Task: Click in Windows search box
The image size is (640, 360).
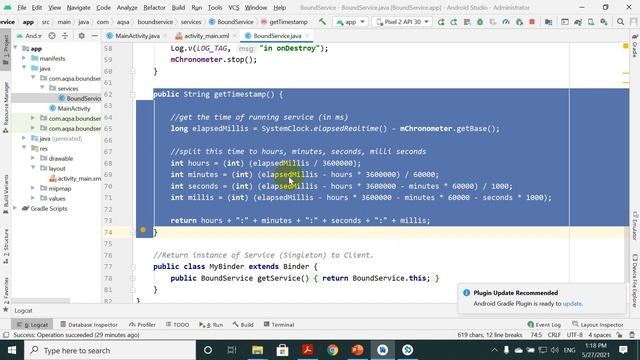Action: 110,350
